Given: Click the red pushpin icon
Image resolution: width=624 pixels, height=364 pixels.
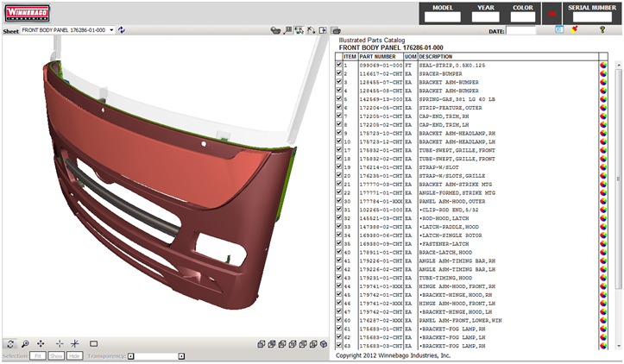Looking at the screenshot, I should (573, 29).
